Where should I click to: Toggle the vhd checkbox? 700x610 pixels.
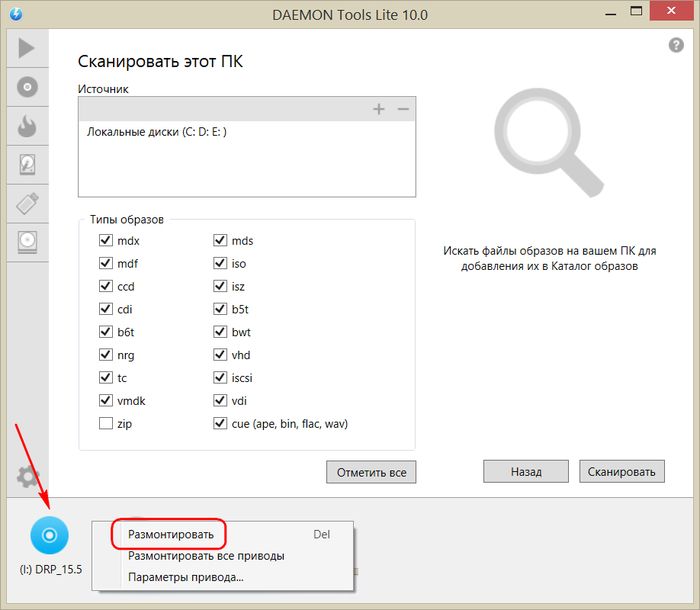point(220,355)
